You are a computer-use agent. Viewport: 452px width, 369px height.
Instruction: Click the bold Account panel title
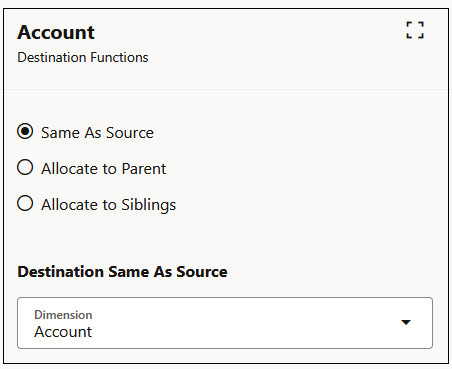pyautogui.click(x=56, y=32)
